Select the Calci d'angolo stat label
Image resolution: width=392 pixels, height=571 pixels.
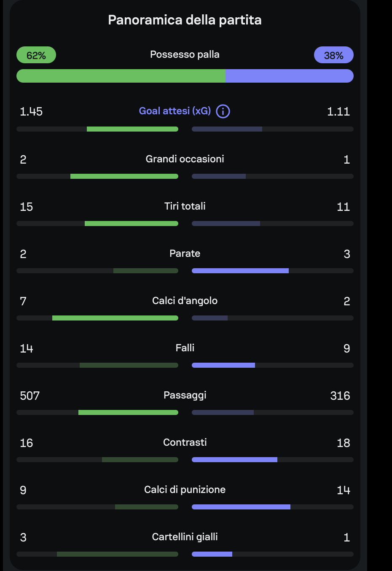[x=185, y=301]
